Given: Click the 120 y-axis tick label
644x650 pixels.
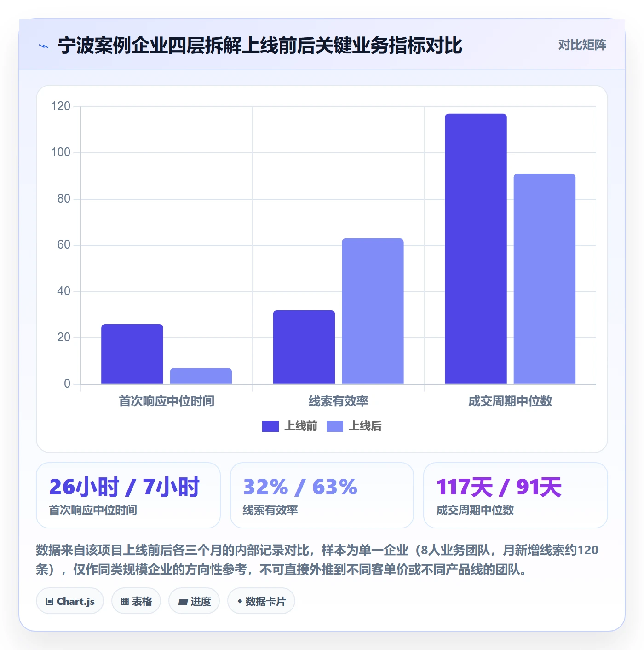Looking at the screenshot, I should (61, 106).
